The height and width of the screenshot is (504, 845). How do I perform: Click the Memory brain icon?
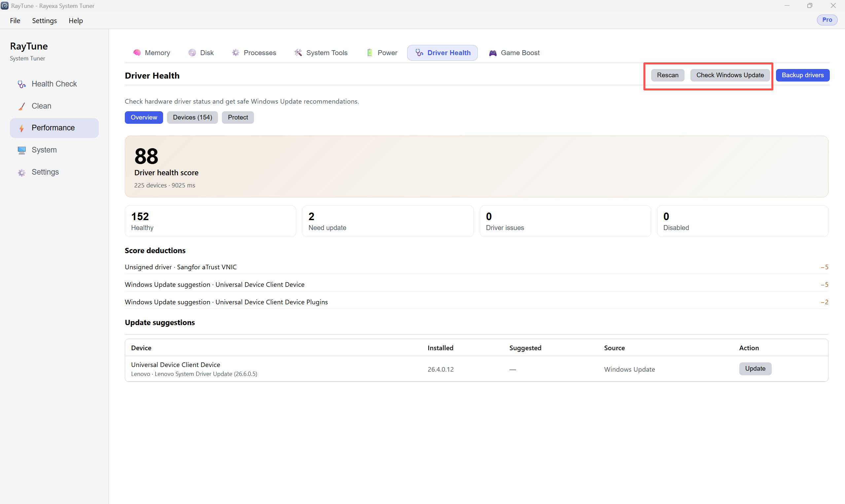[137, 52]
